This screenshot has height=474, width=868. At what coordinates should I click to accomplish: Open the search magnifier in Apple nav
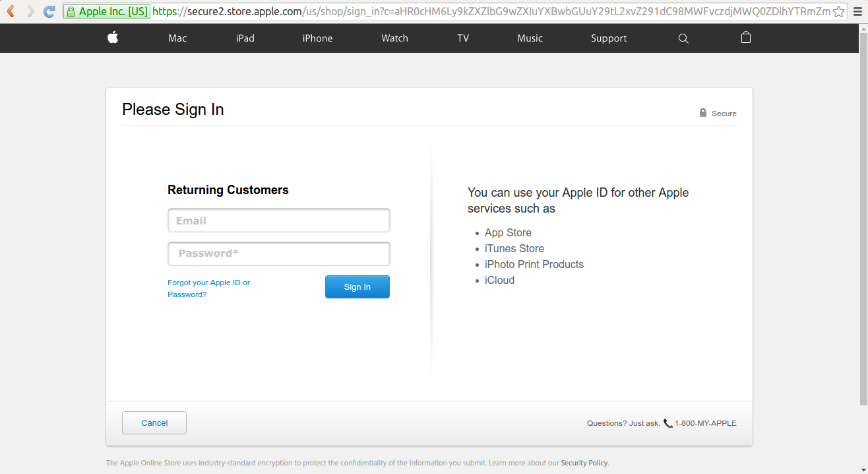coord(683,38)
